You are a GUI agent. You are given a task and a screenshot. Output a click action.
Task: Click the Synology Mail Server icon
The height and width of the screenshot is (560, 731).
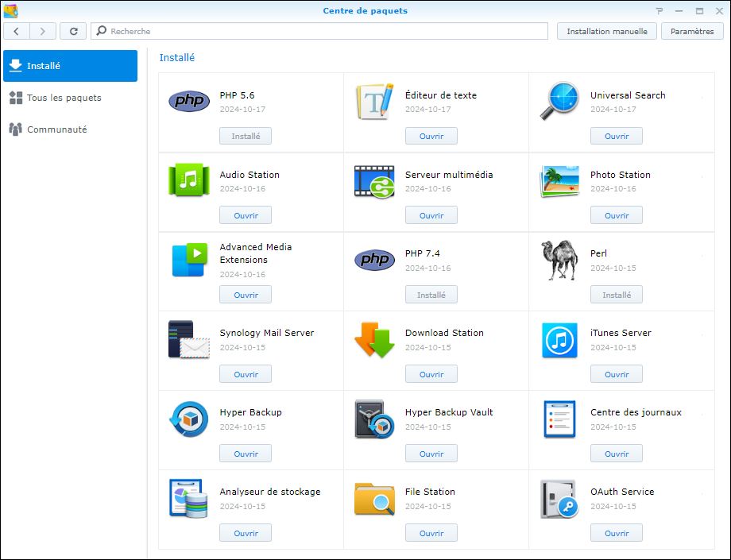click(x=189, y=339)
